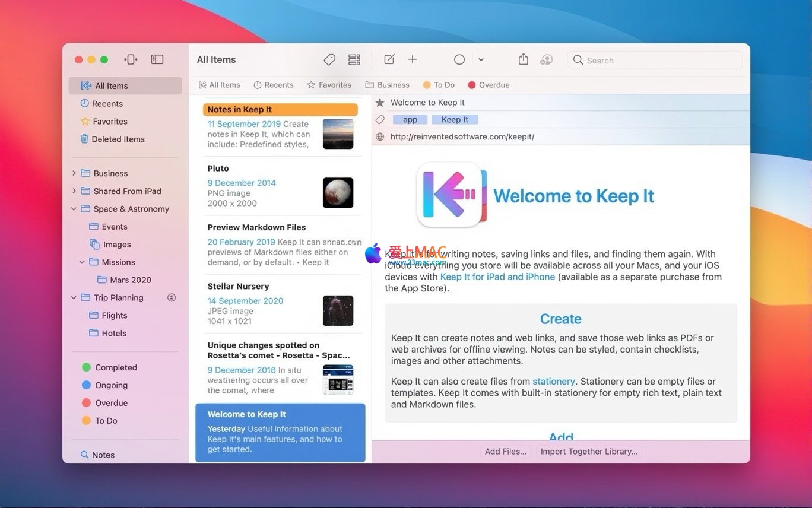
Task: Click the plus icon to add item
Action: click(x=413, y=60)
